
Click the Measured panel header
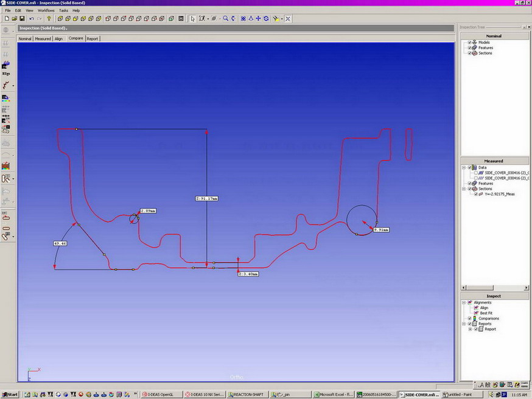(x=494, y=161)
